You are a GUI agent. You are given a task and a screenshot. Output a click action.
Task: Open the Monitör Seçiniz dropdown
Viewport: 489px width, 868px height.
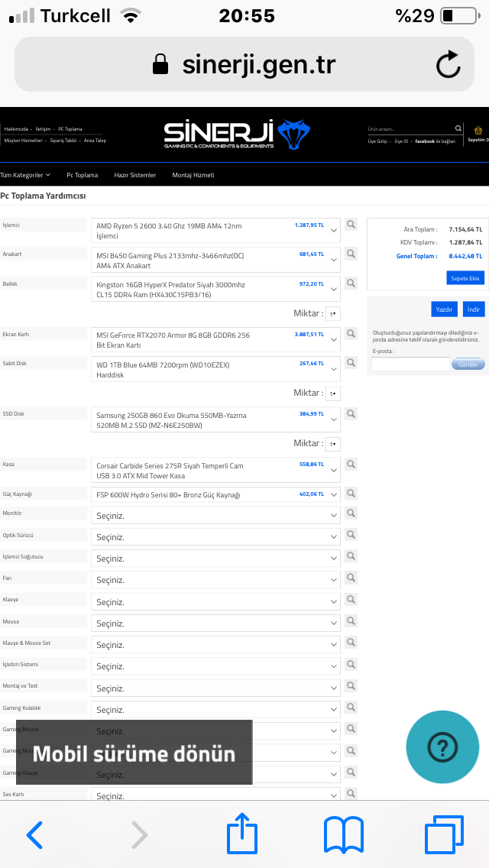pos(215,515)
